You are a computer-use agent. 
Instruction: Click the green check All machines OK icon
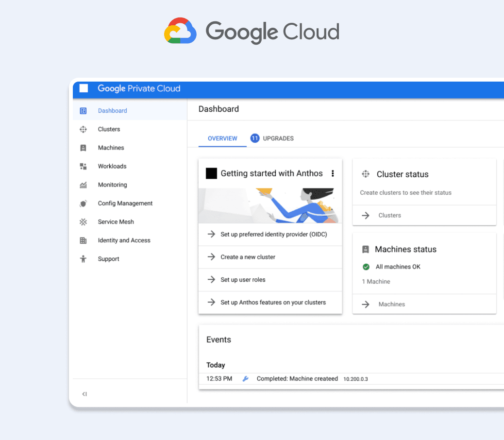point(366,267)
